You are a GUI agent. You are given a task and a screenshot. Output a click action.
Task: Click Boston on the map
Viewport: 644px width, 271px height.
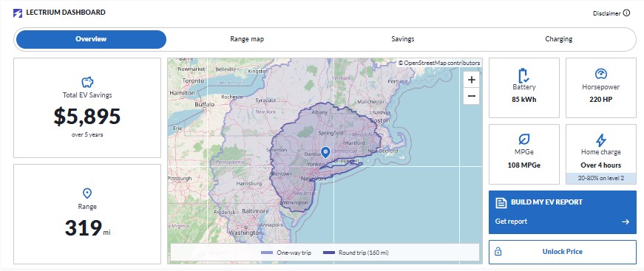pyautogui.click(x=379, y=120)
